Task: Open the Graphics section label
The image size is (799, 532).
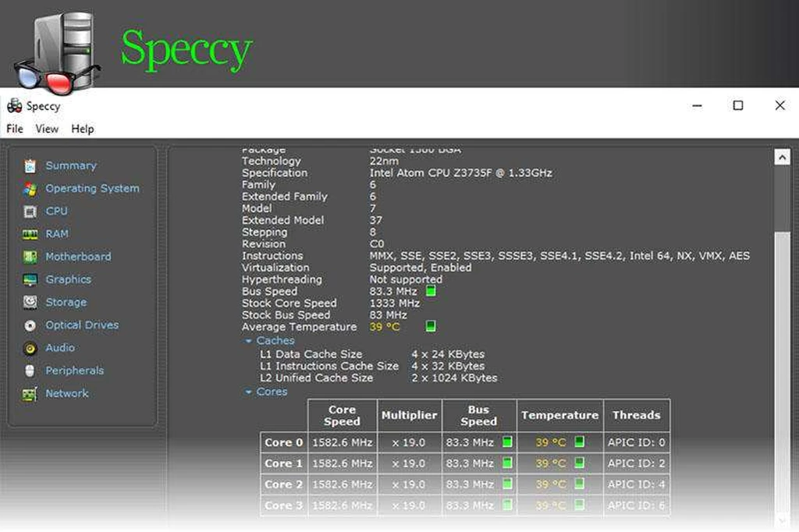Action: point(69,280)
